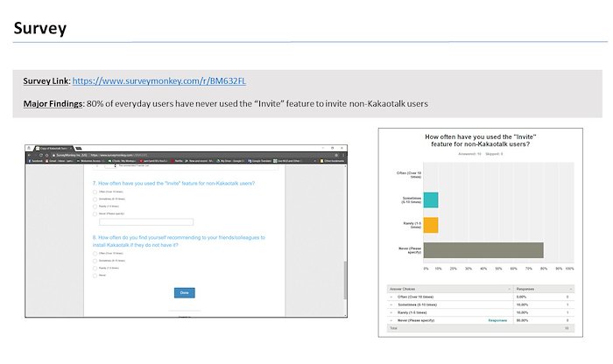Click the question 8 heading text
This screenshot has height=364, width=613.
pos(179,241)
